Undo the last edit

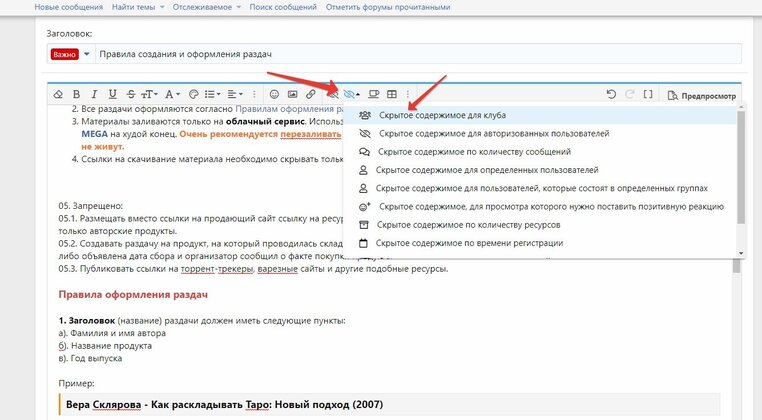611,94
